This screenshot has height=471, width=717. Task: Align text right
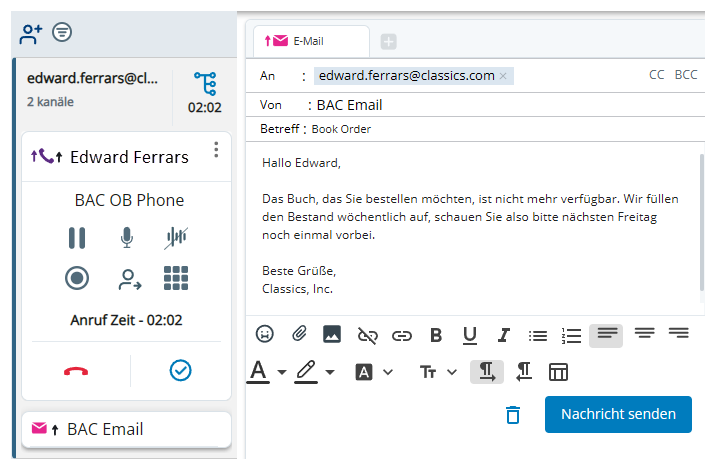[679, 333]
